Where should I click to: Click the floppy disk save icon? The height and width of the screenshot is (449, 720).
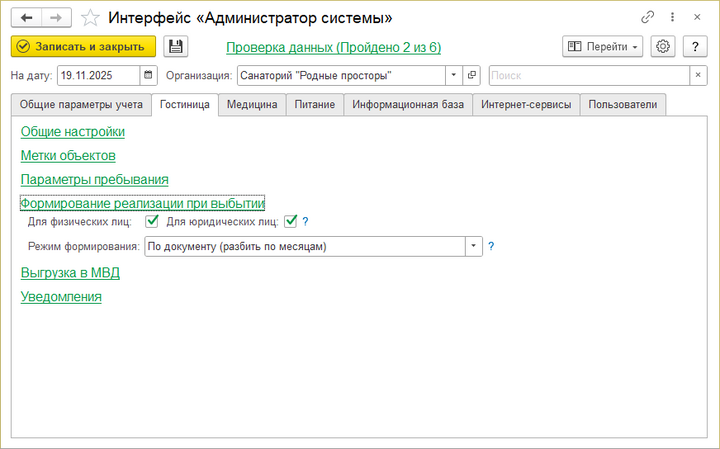point(176,46)
